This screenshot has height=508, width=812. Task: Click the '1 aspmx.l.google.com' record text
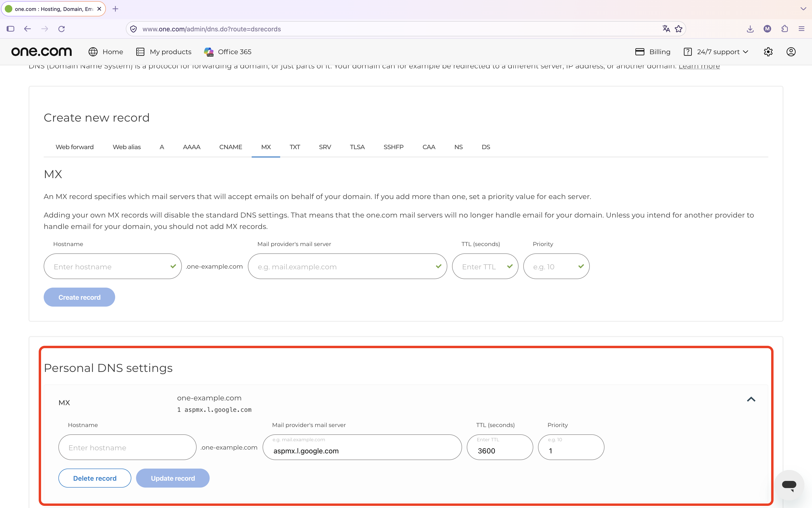click(214, 409)
